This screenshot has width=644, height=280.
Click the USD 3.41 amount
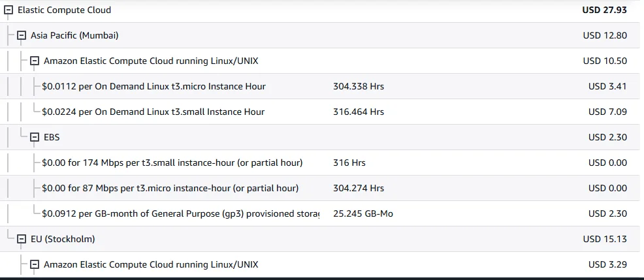[x=607, y=87]
